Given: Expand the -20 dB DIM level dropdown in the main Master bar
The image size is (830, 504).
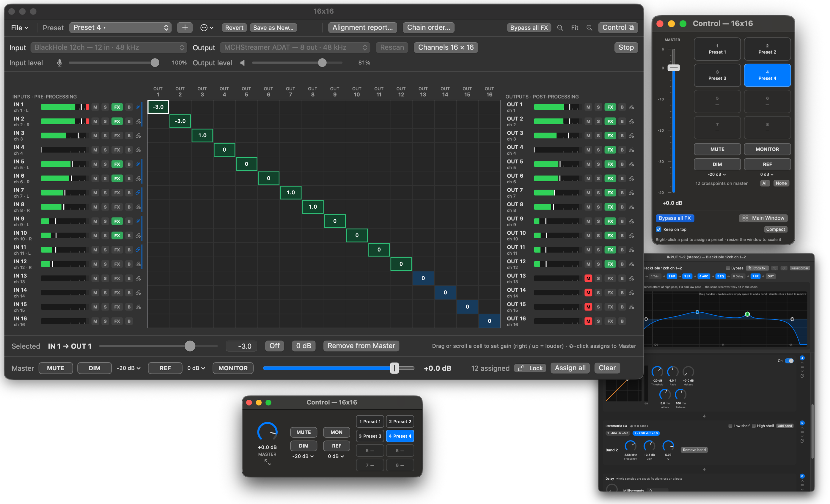Looking at the screenshot, I should pos(128,368).
